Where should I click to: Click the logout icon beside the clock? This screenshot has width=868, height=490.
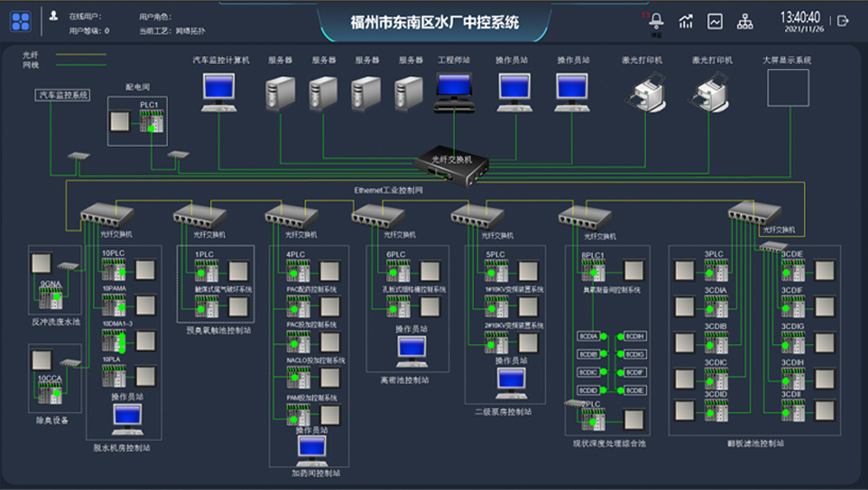(x=844, y=22)
